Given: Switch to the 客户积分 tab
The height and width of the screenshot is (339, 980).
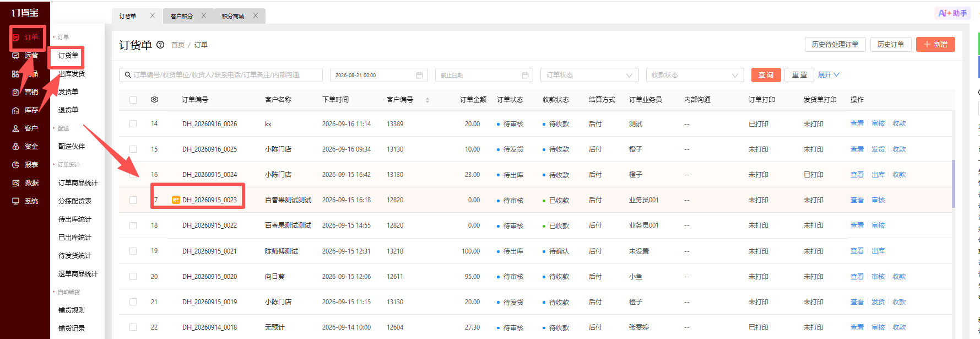Looking at the screenshot, I should pyautogui.click(x=181, y=17).
